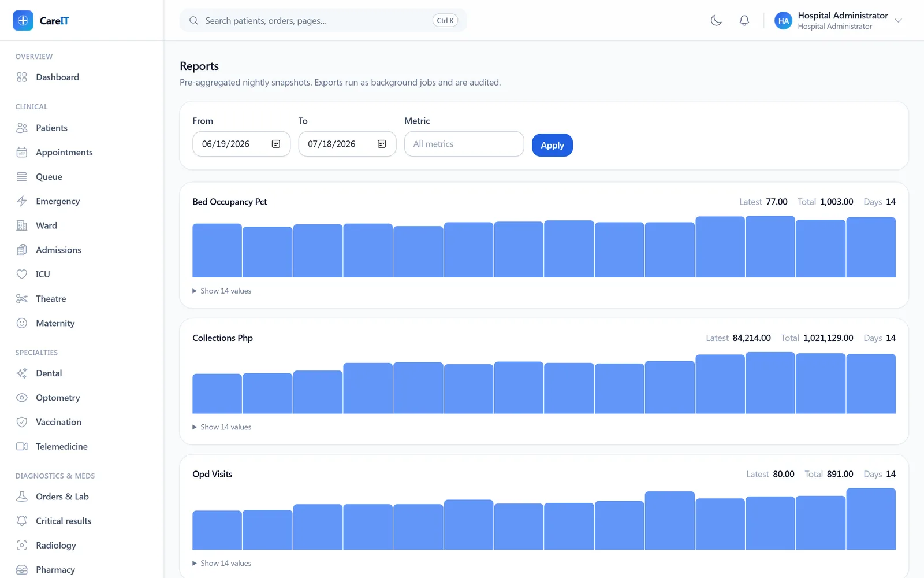The height and width of the screenshot is (578, 924).
Task: Open the Orders & Lab link
Action: click(62, 497)
